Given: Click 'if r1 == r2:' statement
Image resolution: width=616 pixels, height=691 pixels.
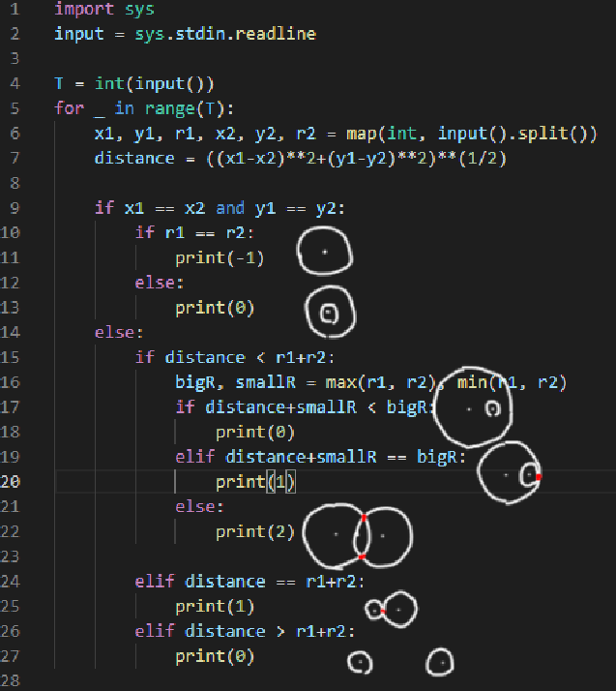Looking at the screenshot, I should coord(194,232).
